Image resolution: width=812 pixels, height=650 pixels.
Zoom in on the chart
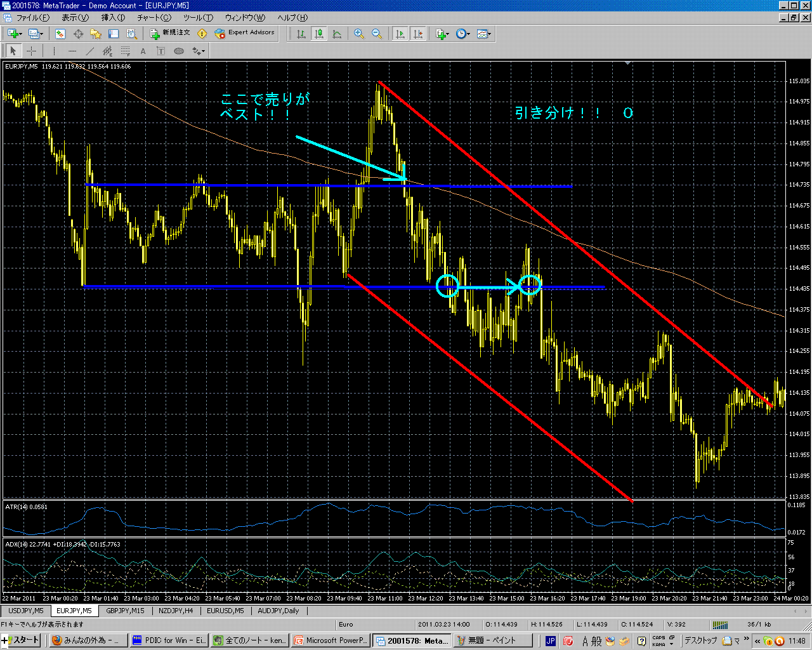point(359,34)
